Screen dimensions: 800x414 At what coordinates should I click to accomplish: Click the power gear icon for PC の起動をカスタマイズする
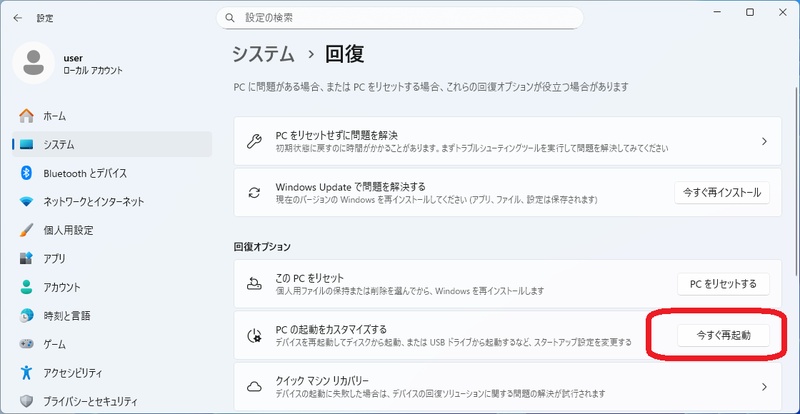(254, 335)
